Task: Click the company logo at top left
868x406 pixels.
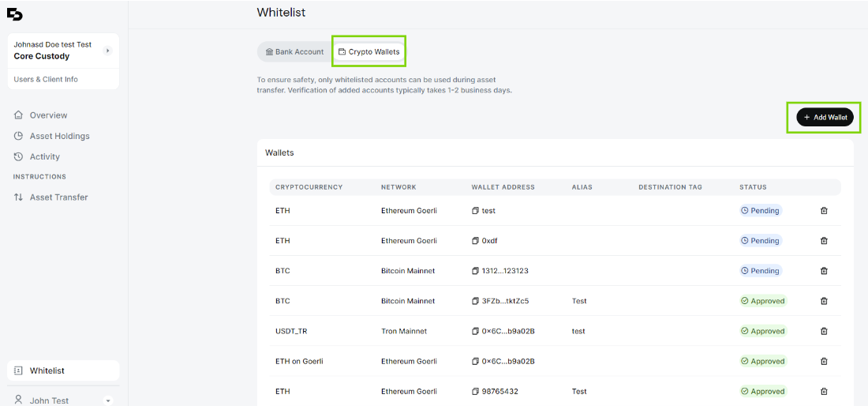Action: [x=15, y=14]
